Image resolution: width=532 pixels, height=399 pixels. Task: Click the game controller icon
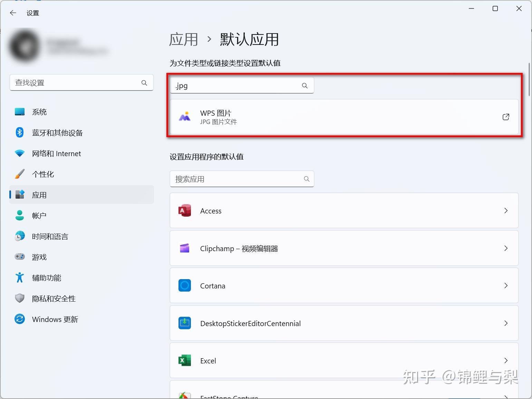20,256
